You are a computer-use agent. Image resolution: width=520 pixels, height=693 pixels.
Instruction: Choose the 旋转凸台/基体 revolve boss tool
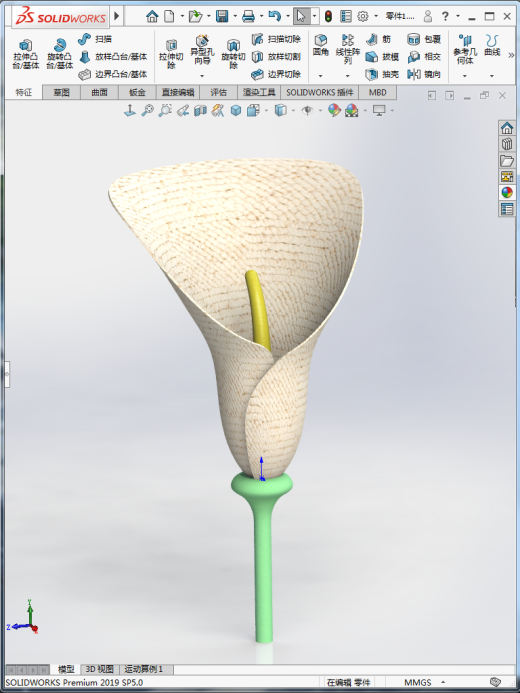[x=60, y=54]
